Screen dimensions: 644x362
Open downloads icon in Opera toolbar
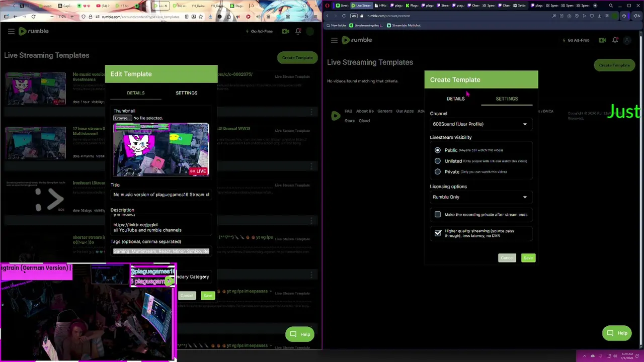pos(599,16)
